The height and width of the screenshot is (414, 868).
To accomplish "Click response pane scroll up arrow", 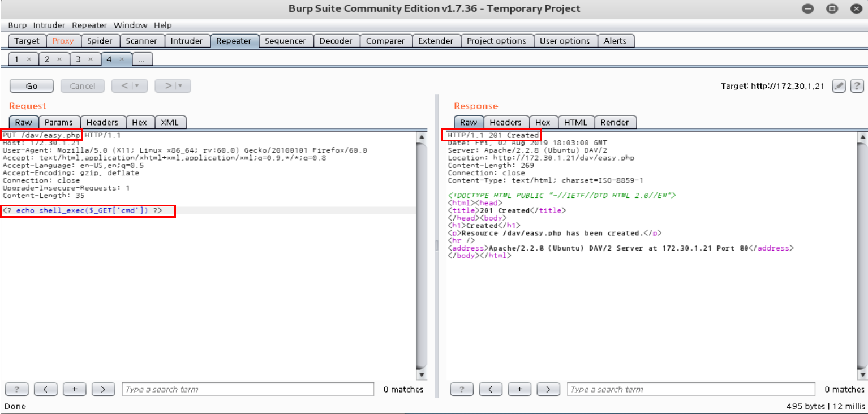I will (863, 137).
